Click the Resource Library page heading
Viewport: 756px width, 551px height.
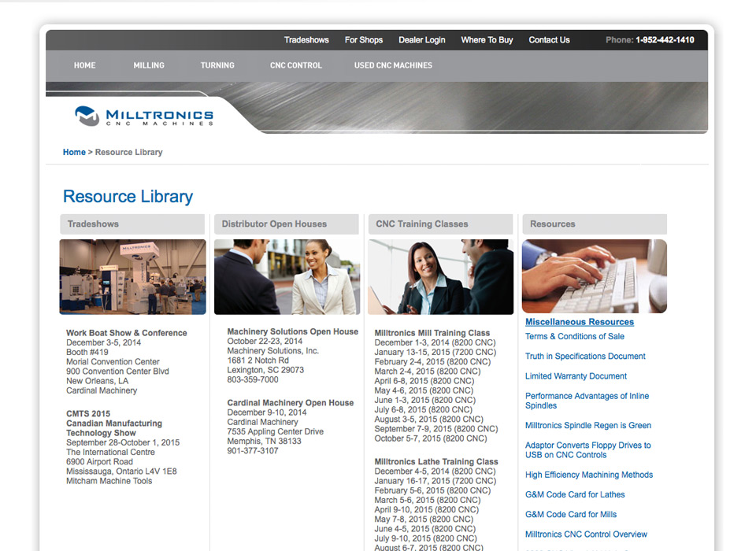click(x=128, y=197)
